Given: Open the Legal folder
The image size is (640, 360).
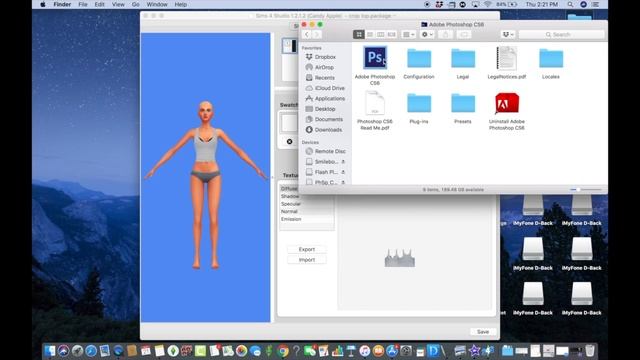Looking at the screenshot, I should [463, 58].
